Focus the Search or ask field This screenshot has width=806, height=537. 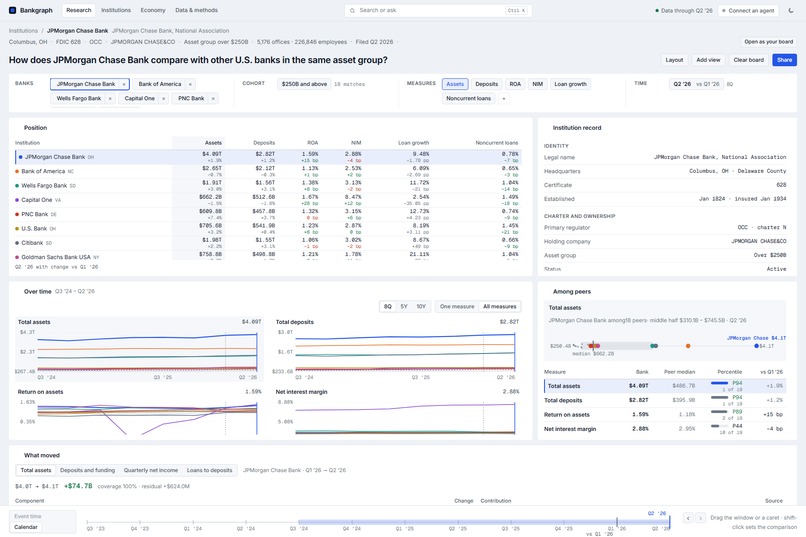coord(438,10)
